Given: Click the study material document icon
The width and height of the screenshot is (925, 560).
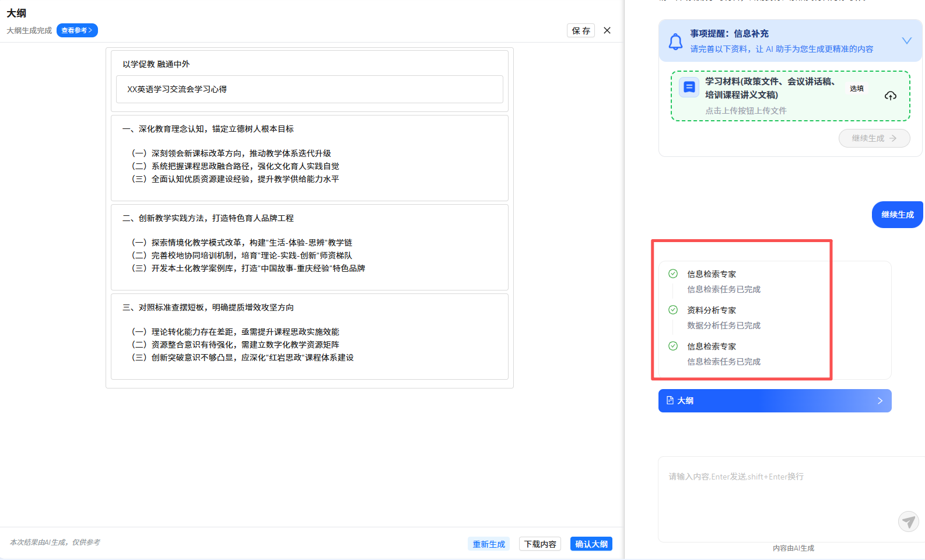Looking at the screenshot, I should pos(689,87).
